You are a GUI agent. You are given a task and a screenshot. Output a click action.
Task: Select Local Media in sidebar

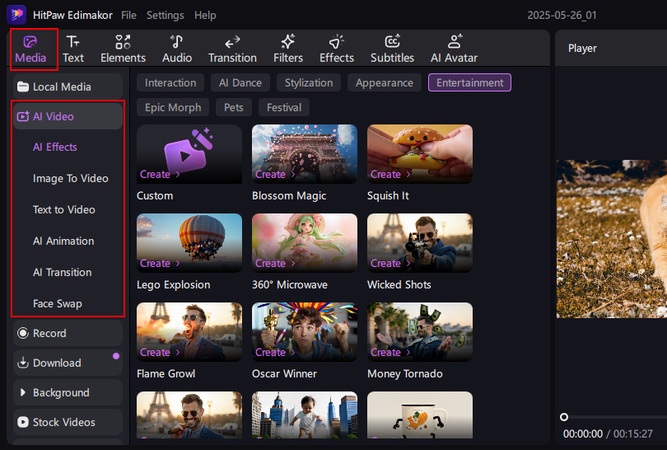tap(68, 87)
